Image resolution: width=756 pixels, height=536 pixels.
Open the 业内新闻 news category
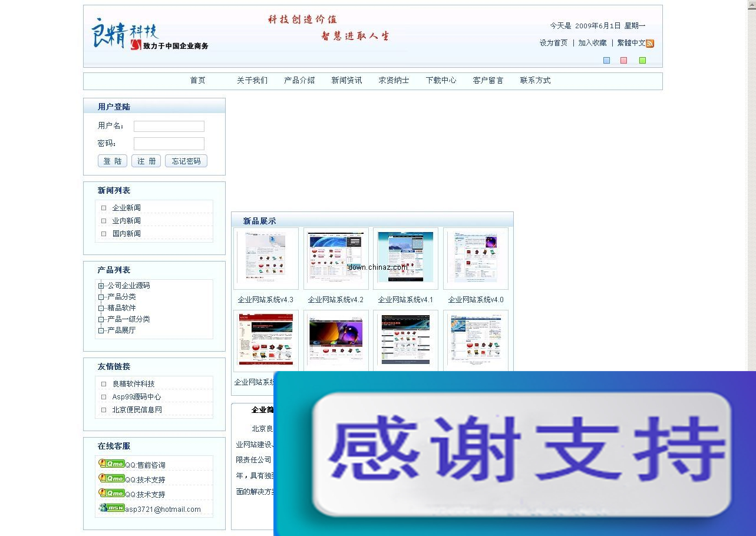pyautogui.click(x=127, y=221)
